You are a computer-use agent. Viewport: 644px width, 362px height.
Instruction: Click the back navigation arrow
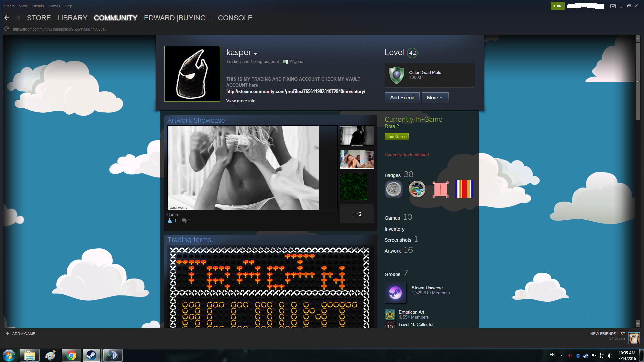click(7, 18)
